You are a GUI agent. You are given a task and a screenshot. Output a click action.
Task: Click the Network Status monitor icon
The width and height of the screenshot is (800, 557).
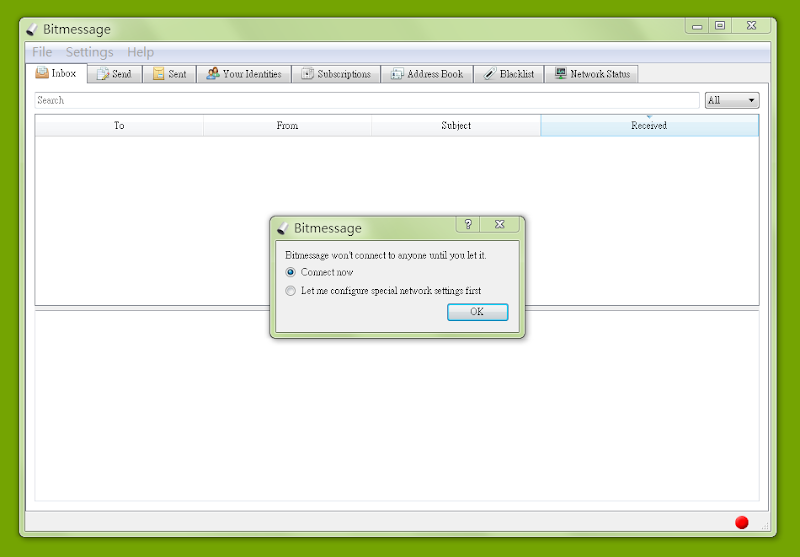(x=561, y=73)
